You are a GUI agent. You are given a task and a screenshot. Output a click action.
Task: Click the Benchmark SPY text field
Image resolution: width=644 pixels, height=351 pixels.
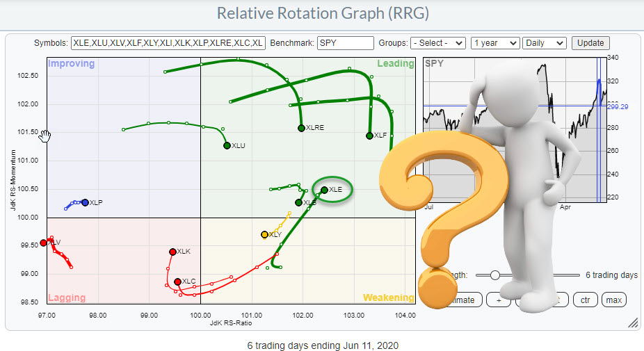point(346,43)
